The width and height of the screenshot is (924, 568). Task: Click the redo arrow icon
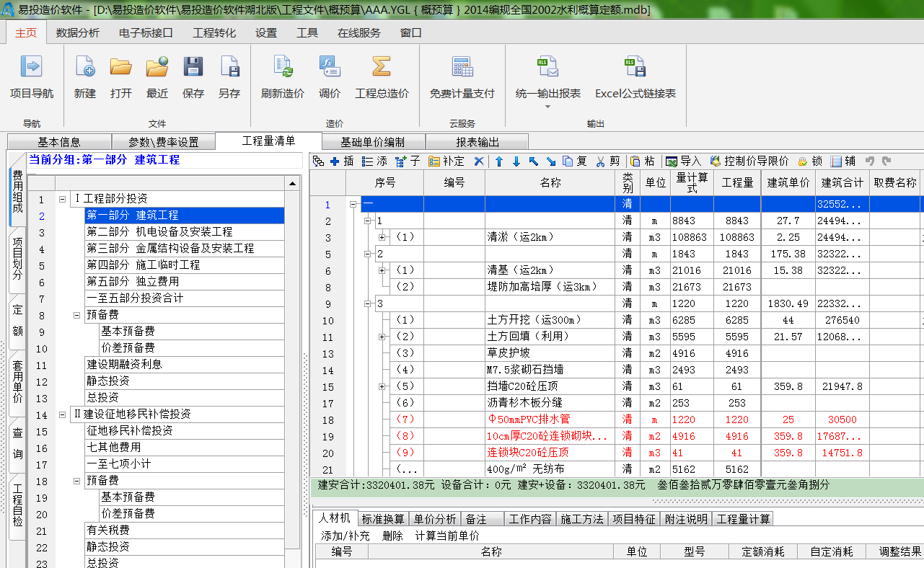pyautogui.click(x=886, y=161)
